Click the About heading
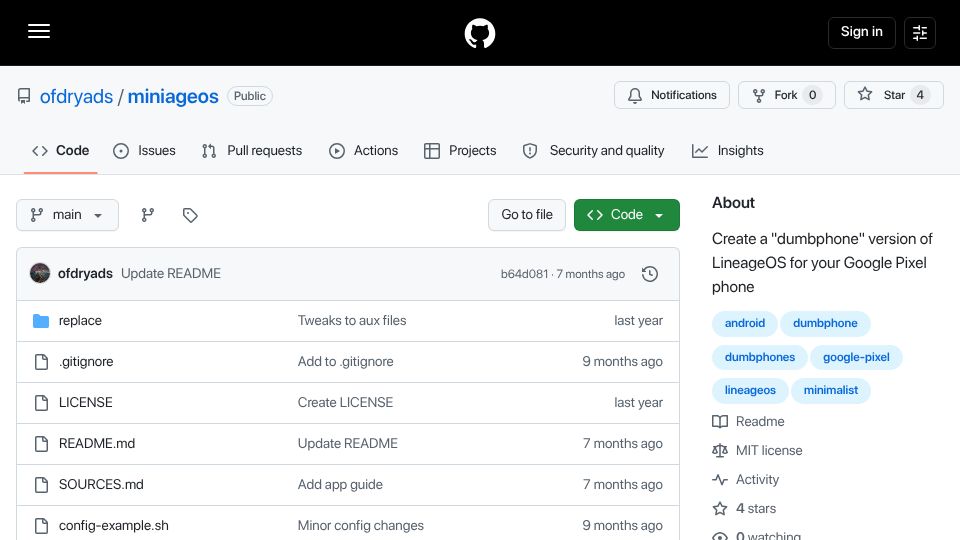Viewport: 960px width, 540px height. coord(733,203)
